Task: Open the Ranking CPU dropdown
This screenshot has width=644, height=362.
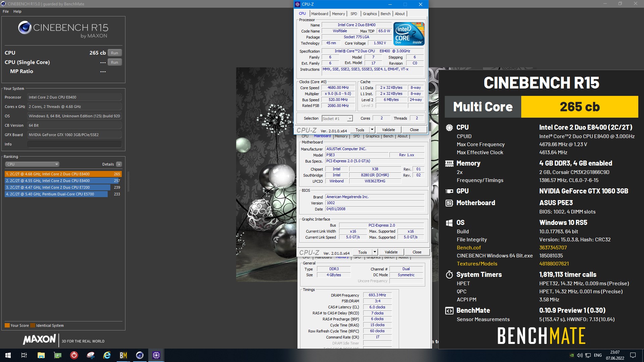Action: [32, 164]
